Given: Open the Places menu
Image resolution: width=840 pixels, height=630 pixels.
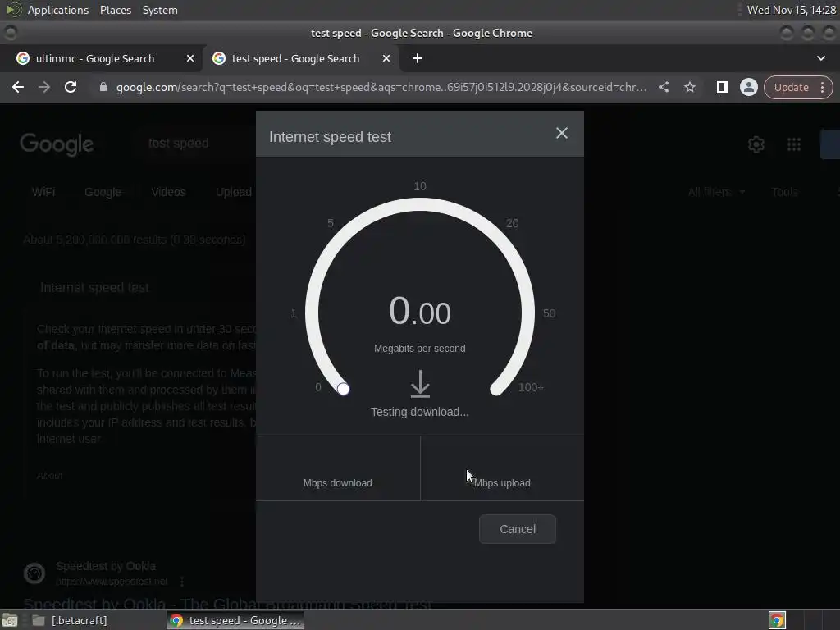Looking at the screenshot, I should point(115,10).
